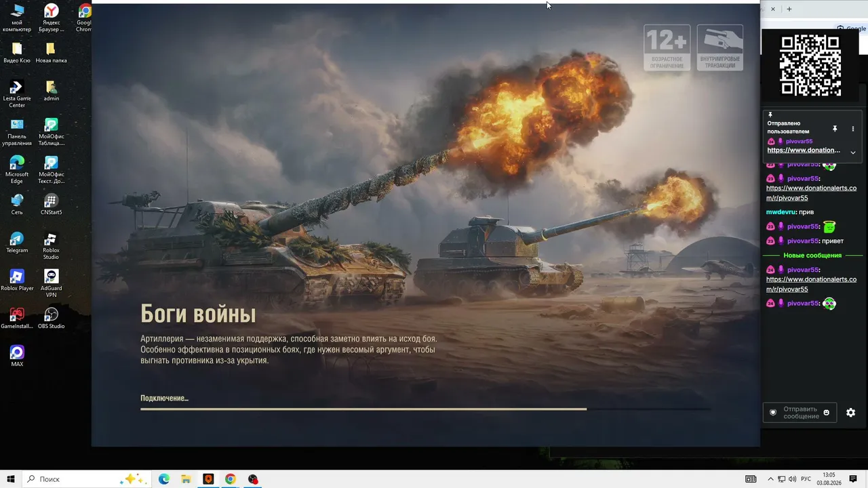Open the pinned donationalerts link

tap(804, 150)
